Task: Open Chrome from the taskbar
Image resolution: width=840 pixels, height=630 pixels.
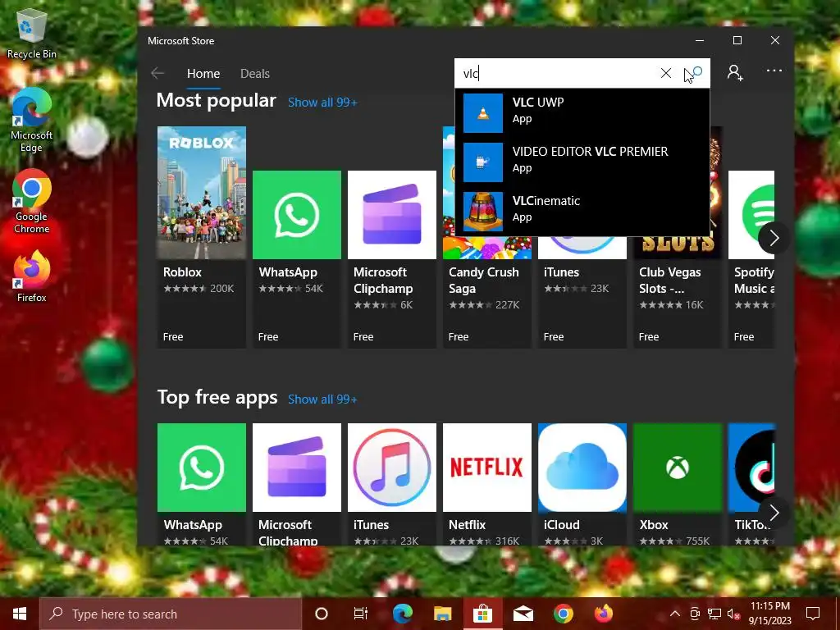Action: click(x=563, y=614)
